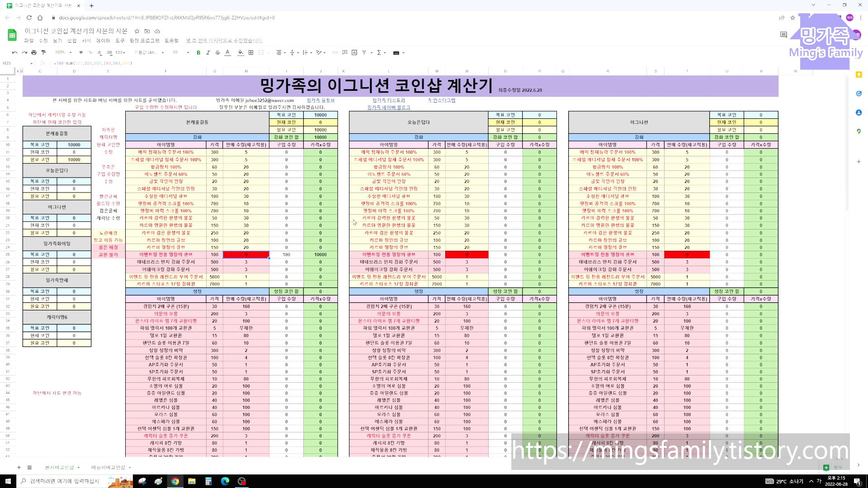The image size is (868, 488).
Task: Open the 도움말 menu
Action: pos(171,41)
